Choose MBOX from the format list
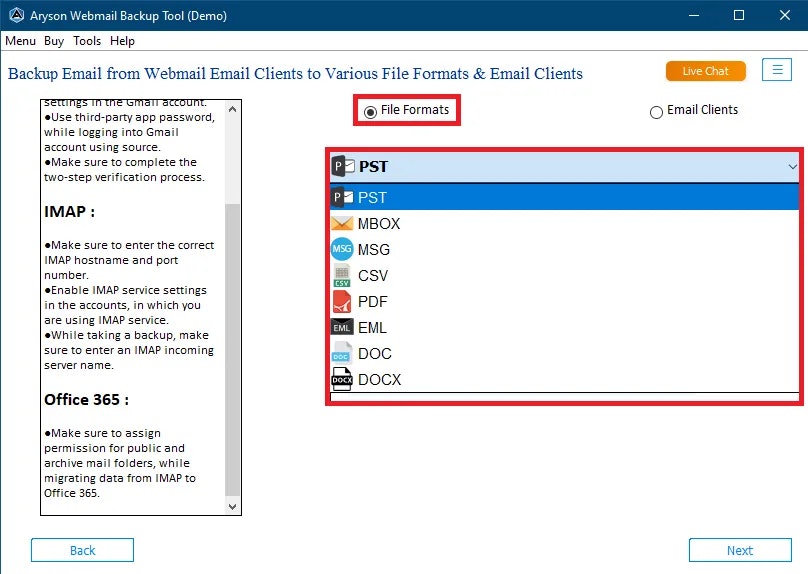This screenshot has height=574, width=808. pyautogui.click(x=564, y=223)
